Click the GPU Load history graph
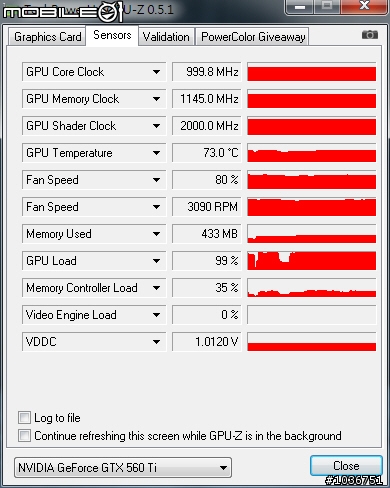The height and width of the screenshot is (488, 390). 312,261
